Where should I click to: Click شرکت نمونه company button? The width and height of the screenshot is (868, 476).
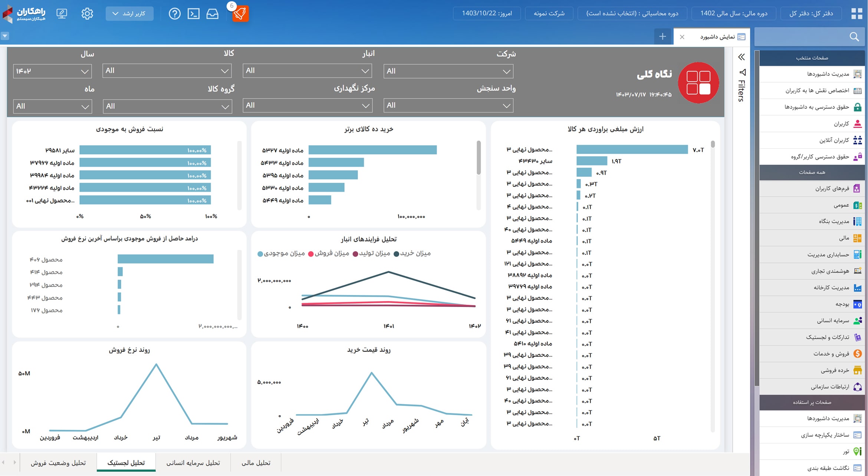tap(549, 13)
